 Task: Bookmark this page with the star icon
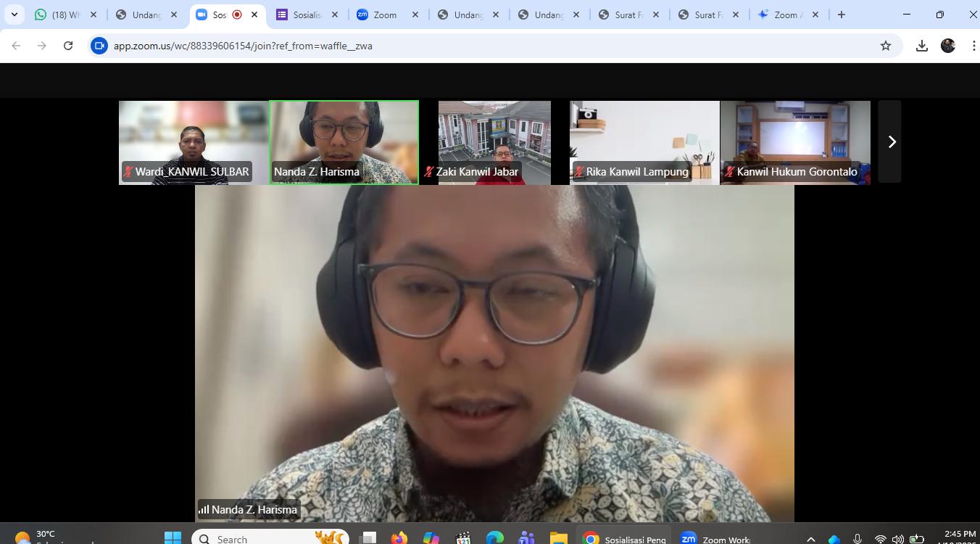pyautogui.click(x=885, y=46)
